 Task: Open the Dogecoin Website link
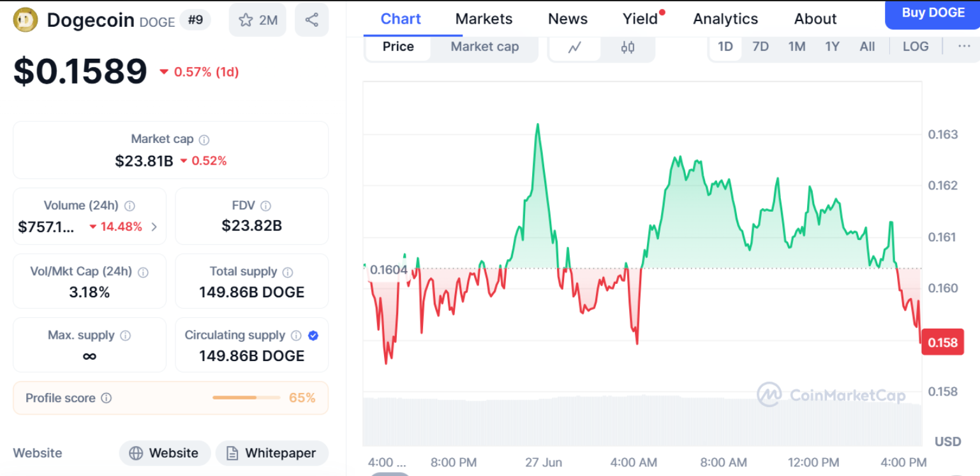(x=165, y=453)
